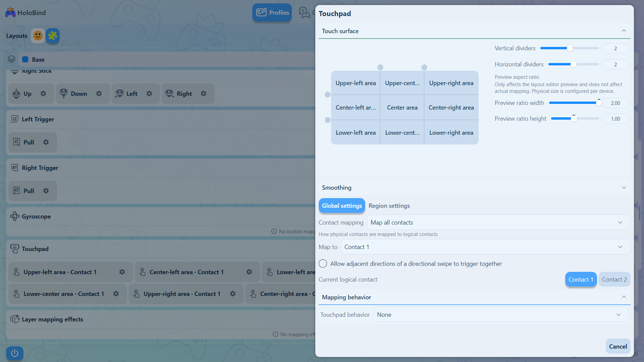Click the power button icon
The image size is (644, 362).
pyautogui.click(x=14, y=353)
